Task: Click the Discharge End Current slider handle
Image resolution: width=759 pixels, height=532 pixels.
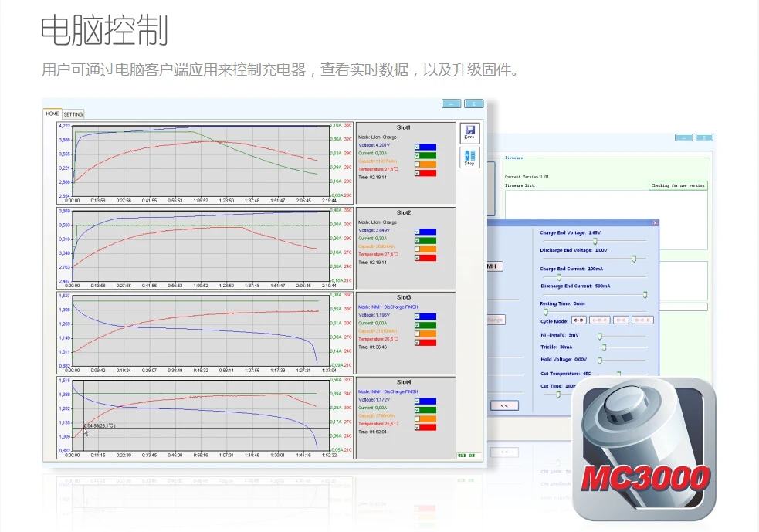Action: pyautogui.click(x=645, y=295)
